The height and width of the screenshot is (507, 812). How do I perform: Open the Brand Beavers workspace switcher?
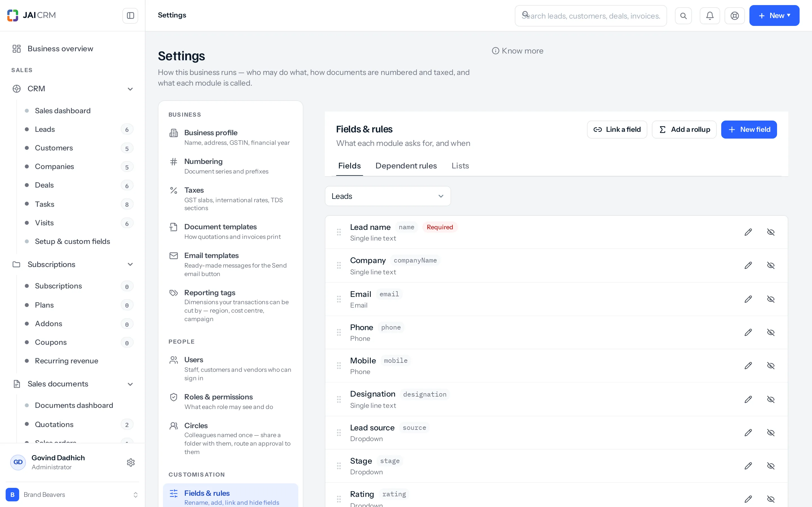coord(72,495)
